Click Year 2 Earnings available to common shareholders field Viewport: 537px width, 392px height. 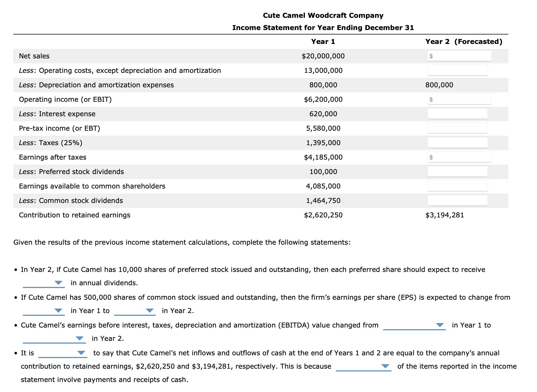pos(457,186)
